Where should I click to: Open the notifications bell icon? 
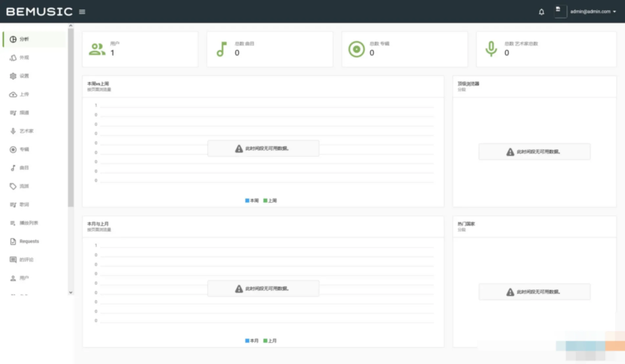(x=541, y=12)
